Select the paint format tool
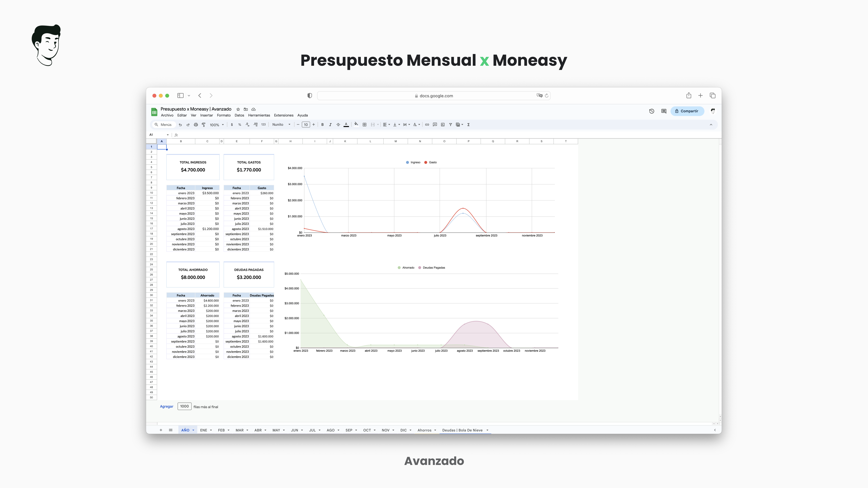 point(203,125)
